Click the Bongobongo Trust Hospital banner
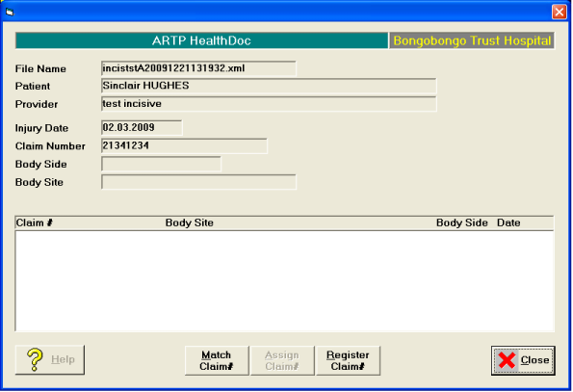Viewport: 573px width, 392px height. [472, 40]
